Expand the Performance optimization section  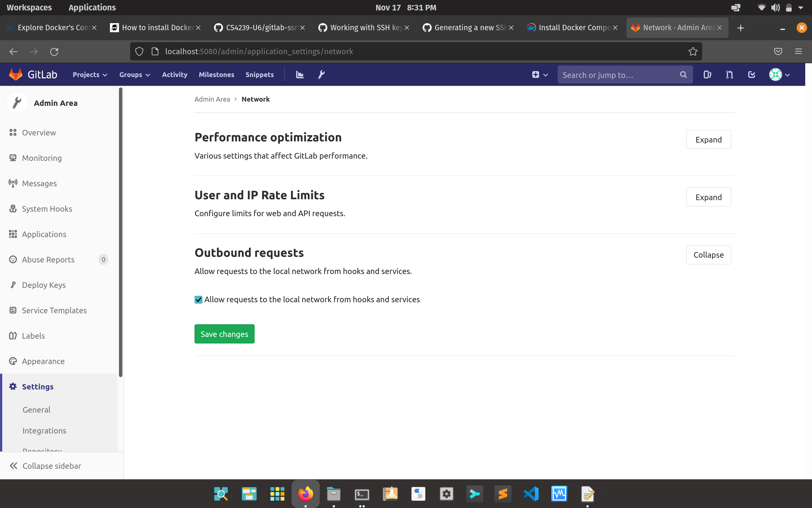708,139
